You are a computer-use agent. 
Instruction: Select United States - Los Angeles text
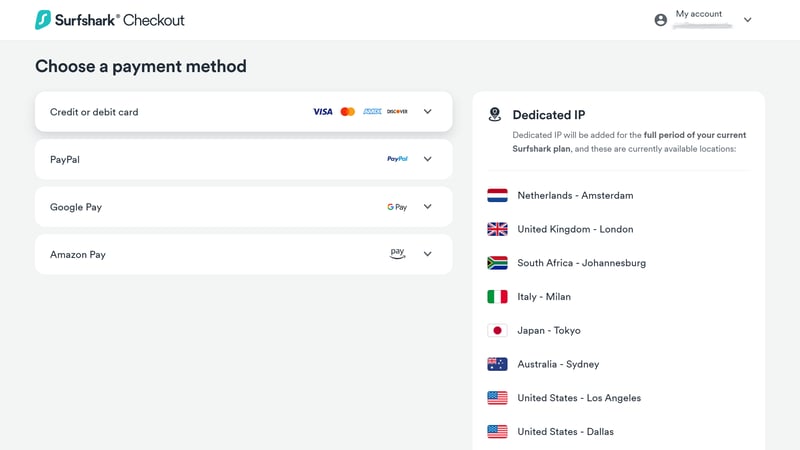point(579,397)
